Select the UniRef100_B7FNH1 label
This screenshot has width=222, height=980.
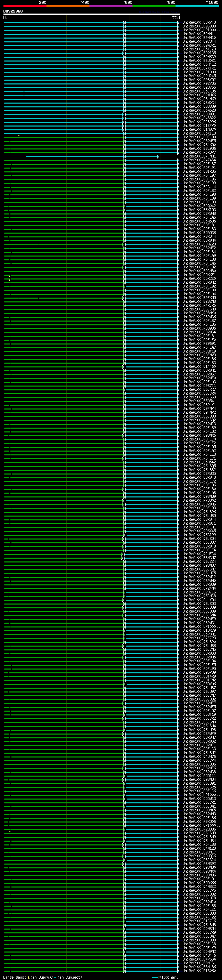(199, 156)
